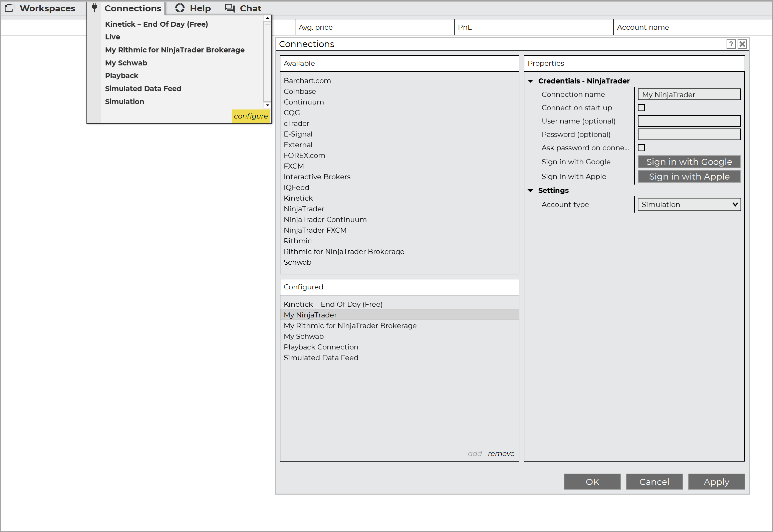Click the Connections dialog close X icon
This screenshot has height=532, width=773.
[742, 44]
